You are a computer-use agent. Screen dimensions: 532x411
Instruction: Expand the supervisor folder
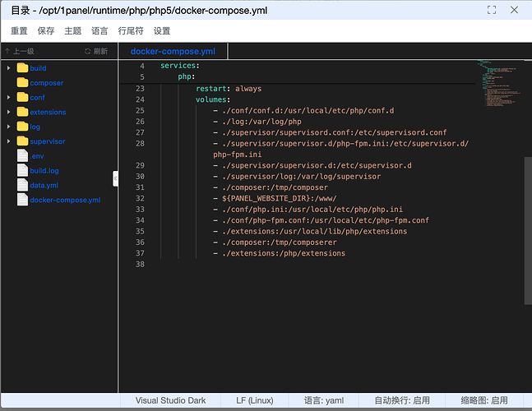pyautogui.click(x=8, y=141)
